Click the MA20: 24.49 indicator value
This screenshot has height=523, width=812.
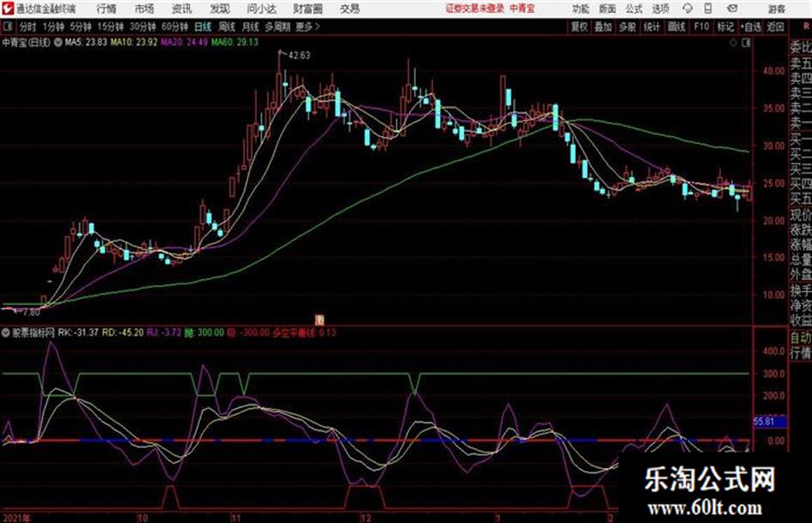pos(185,42)
